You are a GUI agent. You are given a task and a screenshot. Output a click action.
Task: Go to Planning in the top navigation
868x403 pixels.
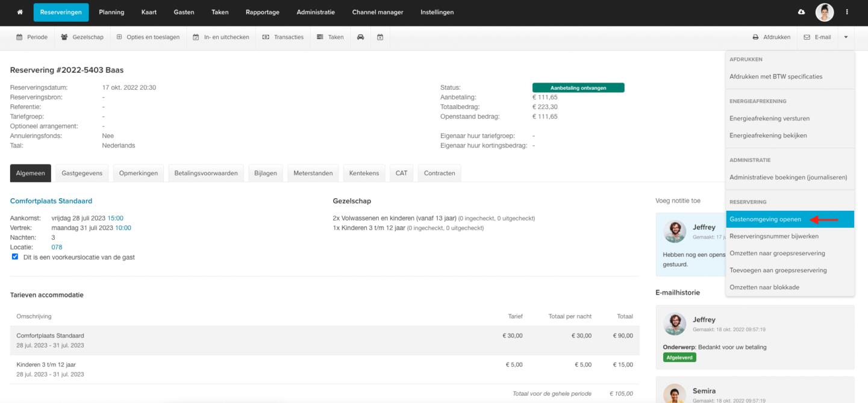pos(111,13)
